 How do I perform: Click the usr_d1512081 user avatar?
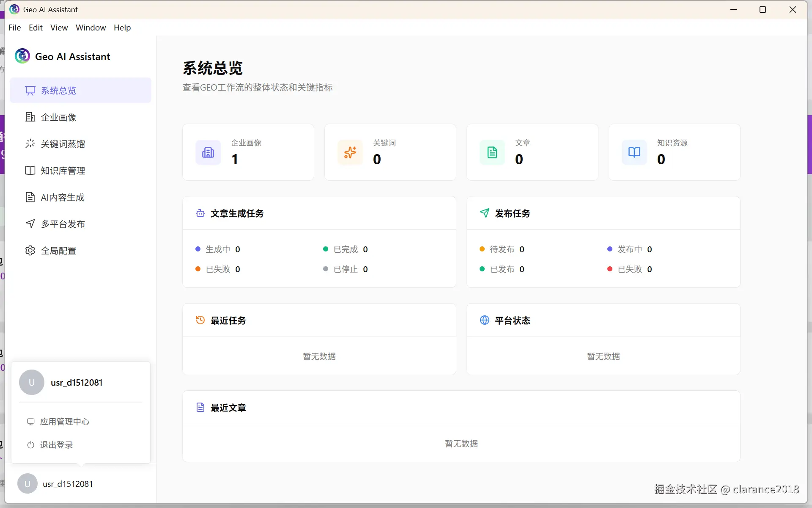point(32,382)
